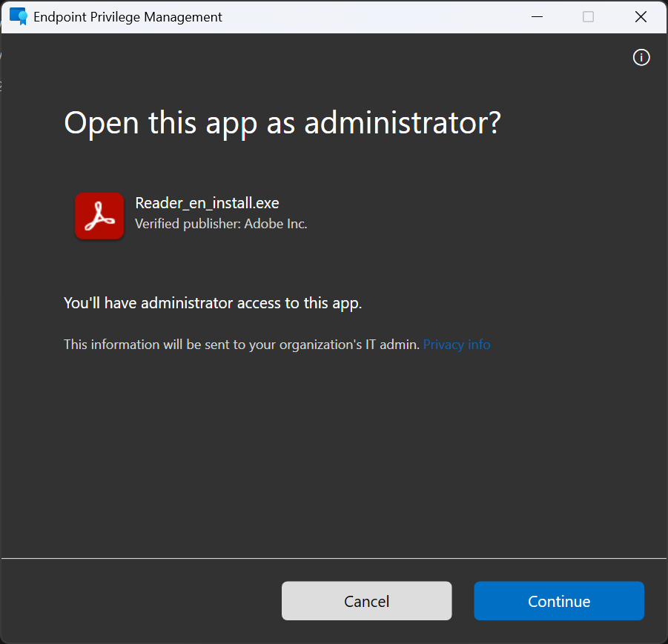Image resolution: width=668 pixels, height=644 pixels.
Task: Click the empty title bar space before minimize
Action: click(371, 16)
